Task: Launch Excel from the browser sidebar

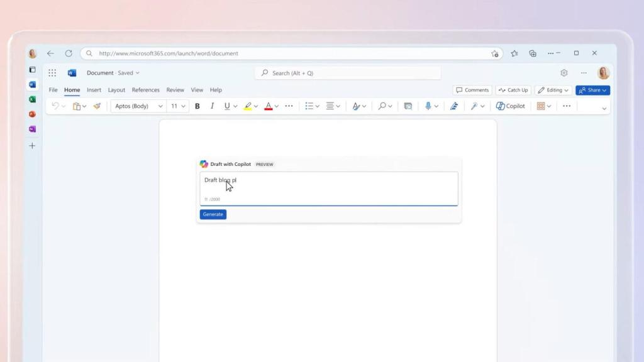Action: [x=32, y=99]
